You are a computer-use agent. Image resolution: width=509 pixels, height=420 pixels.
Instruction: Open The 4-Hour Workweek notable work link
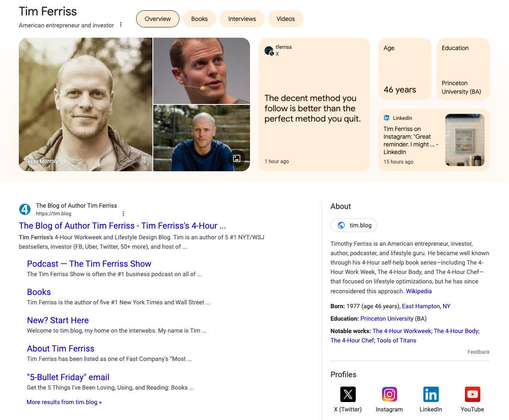tap(402, 331)
